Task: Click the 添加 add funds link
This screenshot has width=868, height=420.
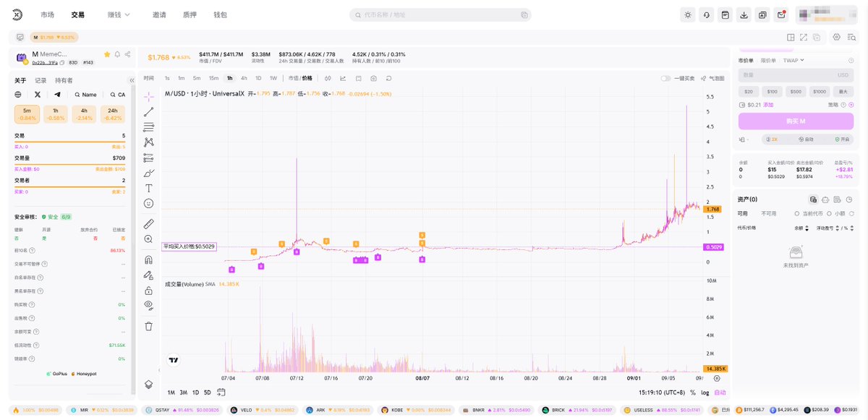Action: [767, 105]
